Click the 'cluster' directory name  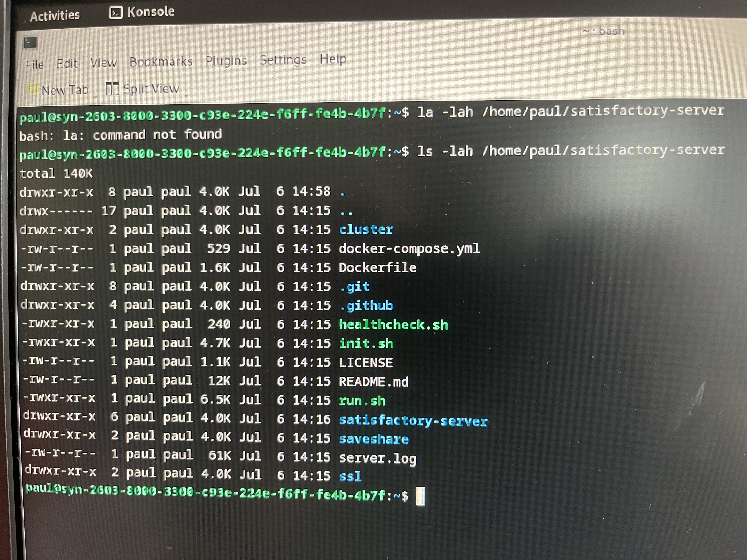[x=366, y=229]
